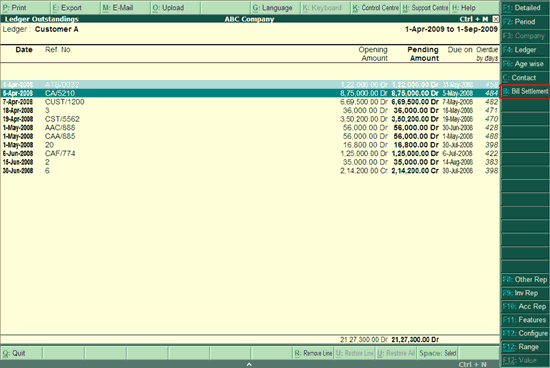Open the Language menu item
The image size is (550, 368).
[x=276, y=8]
